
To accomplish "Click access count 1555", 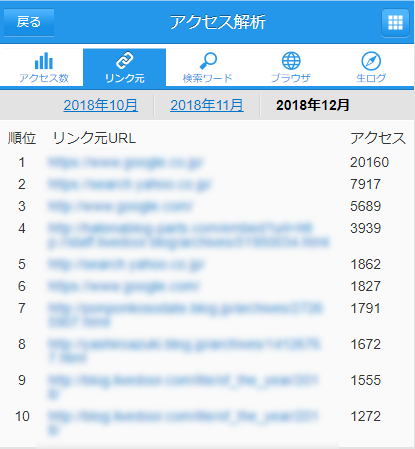I will (365, 380).
